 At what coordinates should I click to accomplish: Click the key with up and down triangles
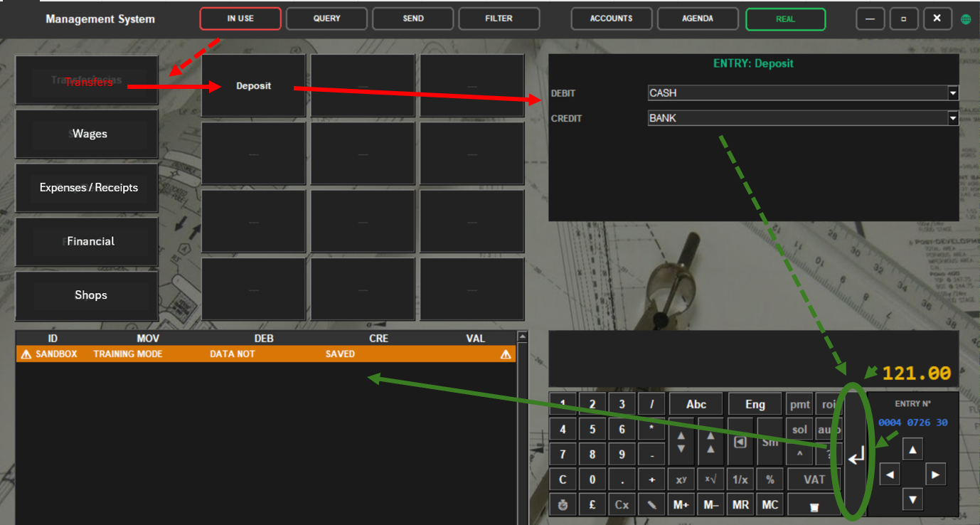(681, 442)
